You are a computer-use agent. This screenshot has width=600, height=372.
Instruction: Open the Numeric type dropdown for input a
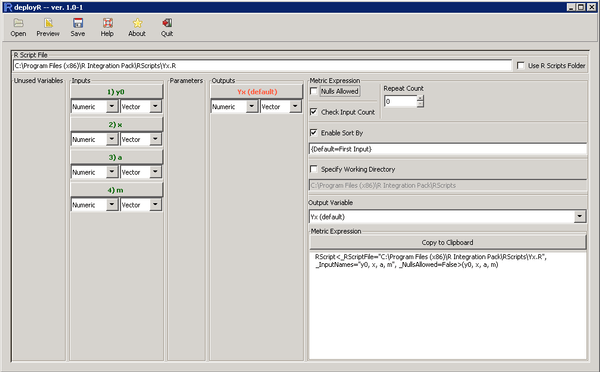tap(112, 172)
